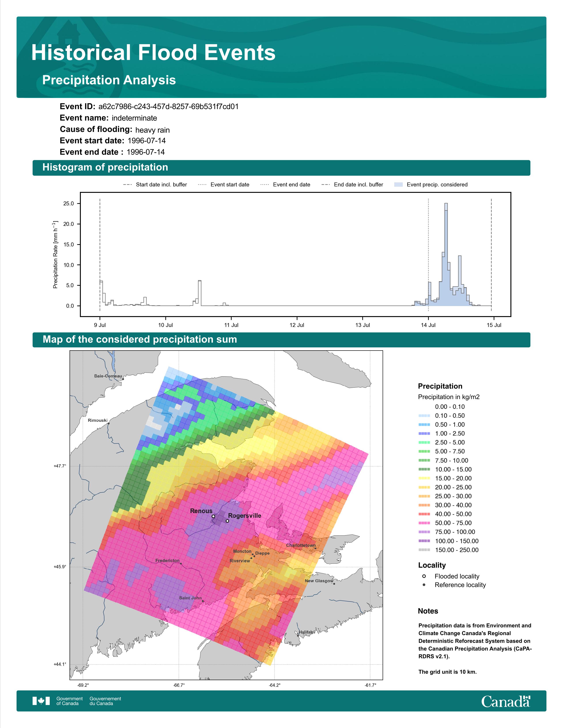Click the Flooded locality legend circle
The width and height of the screenshot is (563, 728).
(424, 576)
